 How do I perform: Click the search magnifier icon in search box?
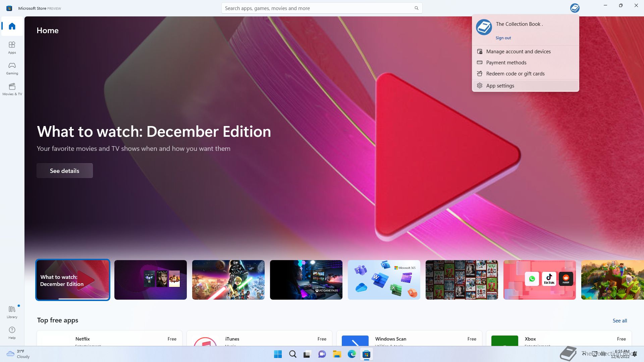click(416, 8)
